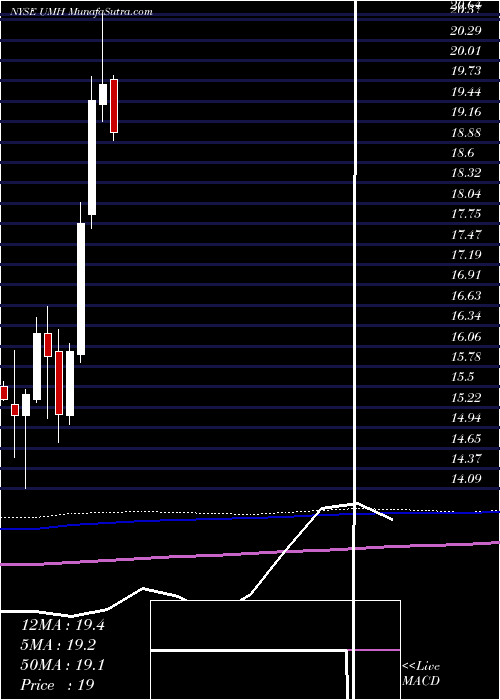Click the 5MA : 19.2 indicator text
500x700 pixels.
click(58, 645)
